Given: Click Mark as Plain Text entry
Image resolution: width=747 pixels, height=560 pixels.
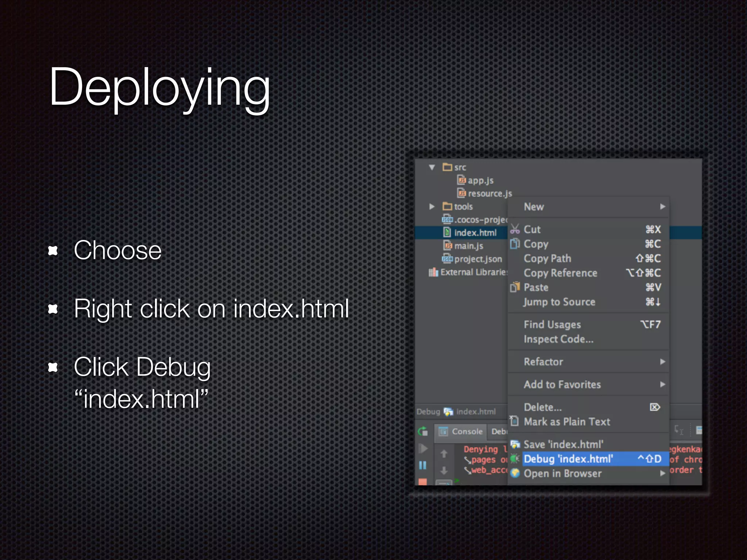Looking at the screenshot, I should pos(567,422).
